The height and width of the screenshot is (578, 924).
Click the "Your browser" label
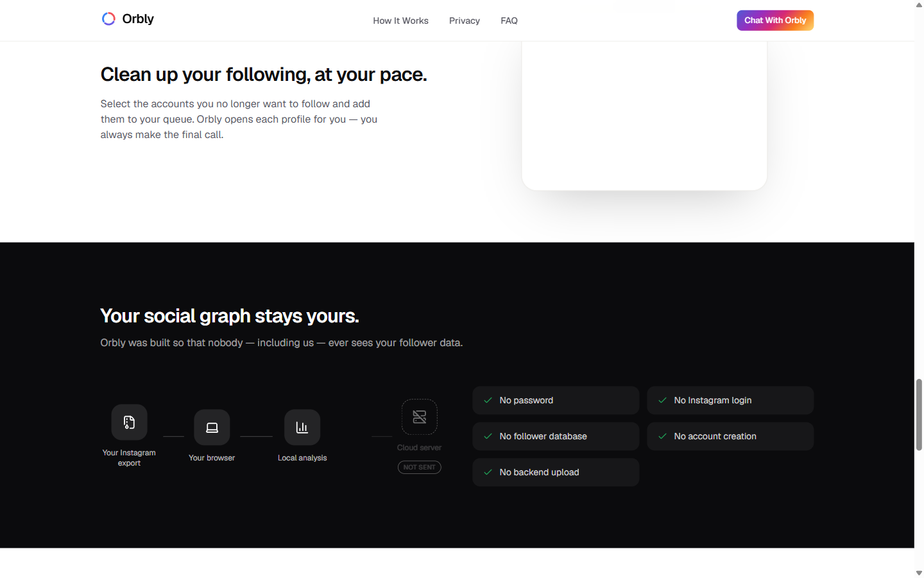tap(212, 458)
